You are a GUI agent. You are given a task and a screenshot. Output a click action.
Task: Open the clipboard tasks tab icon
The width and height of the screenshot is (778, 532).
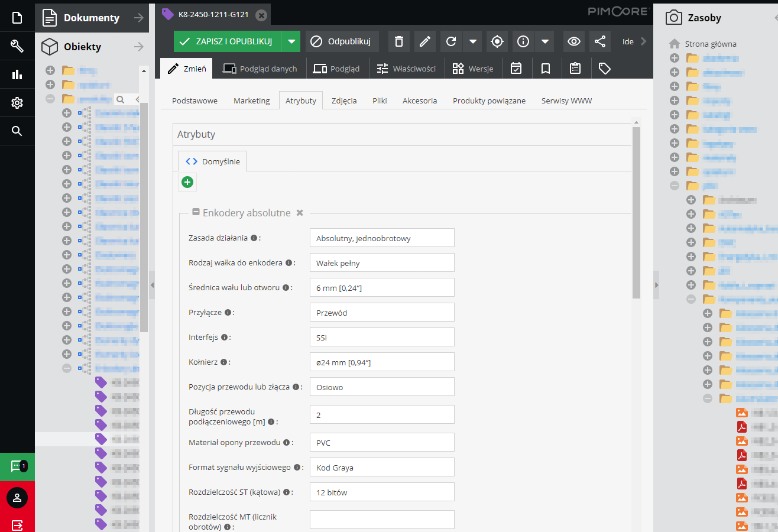pos(575,69)
